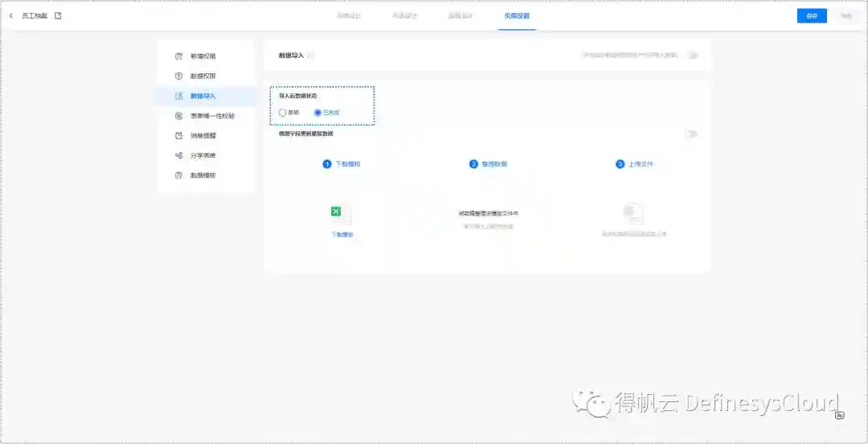Image resolution: width=868 pixels, height=444 pixels.
Task: Click the upload file document icon
Action: pyautogui.click(x=633, y=212)
